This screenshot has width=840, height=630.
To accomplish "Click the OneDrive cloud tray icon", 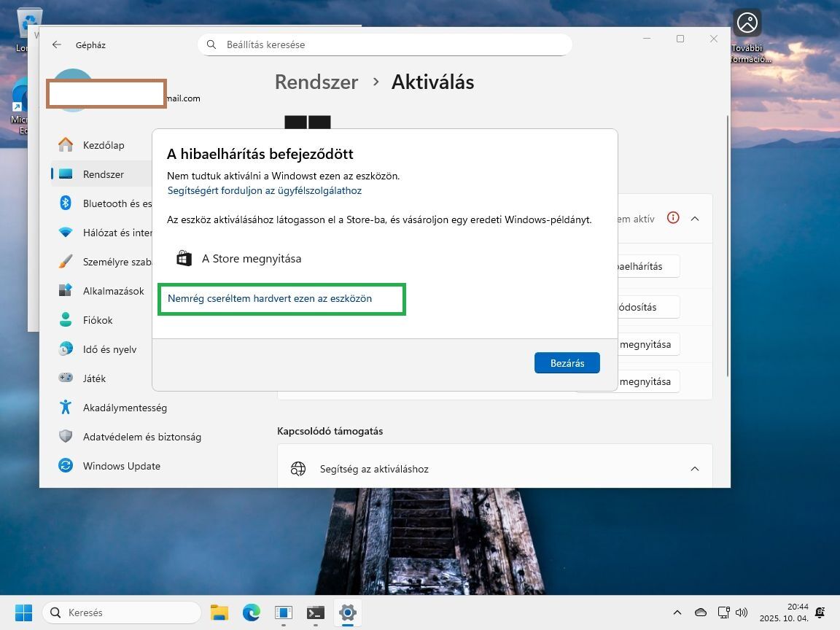I will 700,612.
